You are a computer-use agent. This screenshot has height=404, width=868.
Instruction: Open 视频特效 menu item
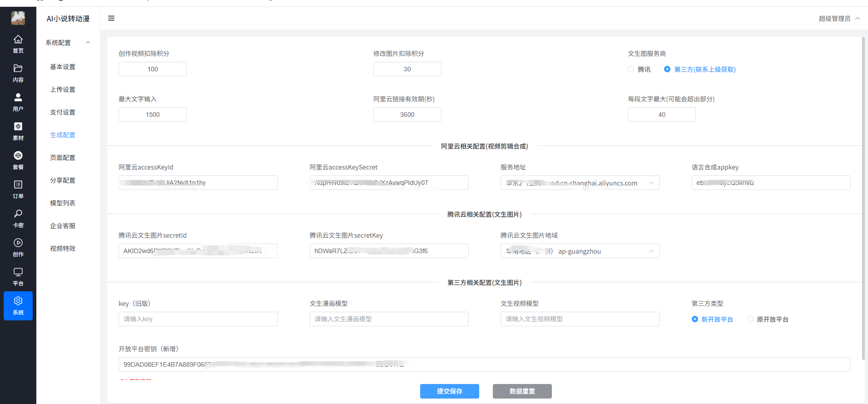click(63, 249)
